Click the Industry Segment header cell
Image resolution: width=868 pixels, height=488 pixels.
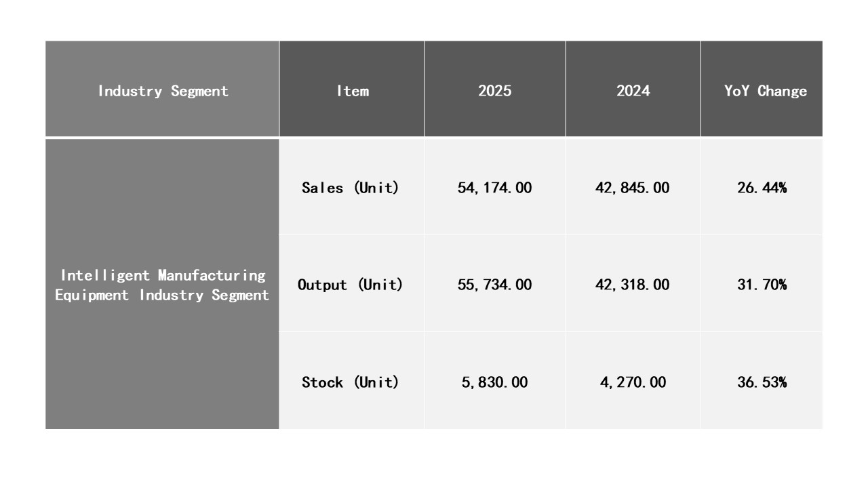[x=163, y=91]
